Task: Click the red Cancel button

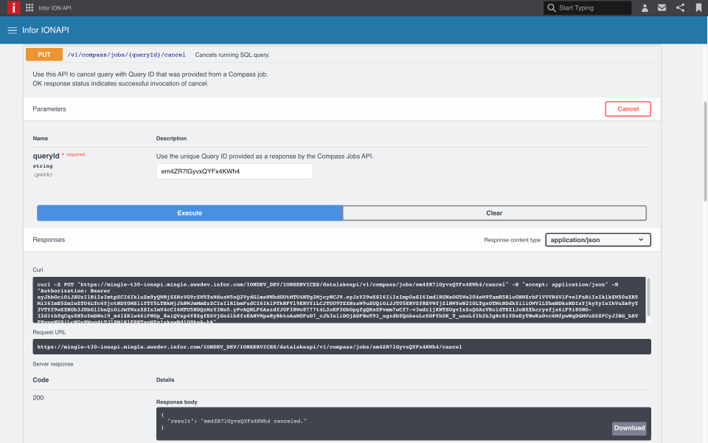Action: tap(627, 109)
